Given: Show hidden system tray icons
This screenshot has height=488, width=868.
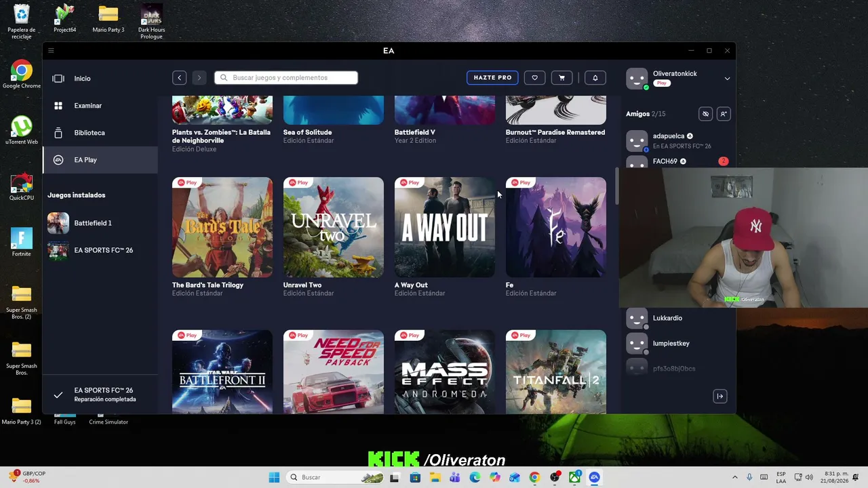Looking at the screenshot, I should tap(735, 477).
